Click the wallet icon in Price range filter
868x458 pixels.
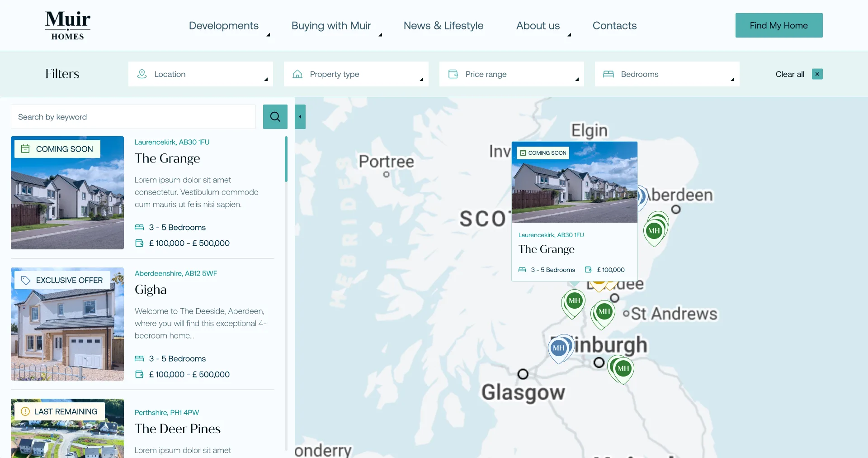click(453, 74)
